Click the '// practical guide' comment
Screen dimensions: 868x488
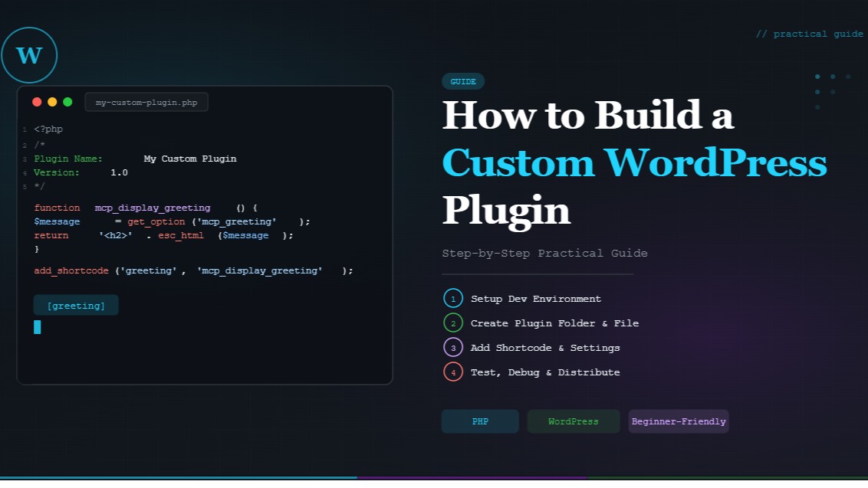(x=809, y=34)
